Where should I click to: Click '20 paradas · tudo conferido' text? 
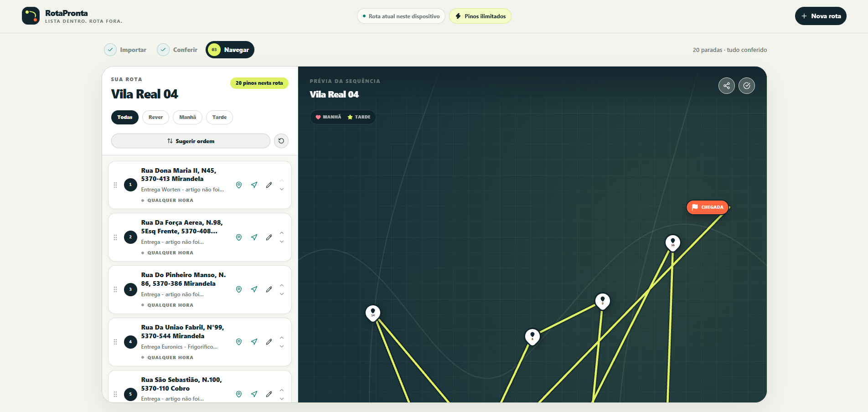coord(730,50)
